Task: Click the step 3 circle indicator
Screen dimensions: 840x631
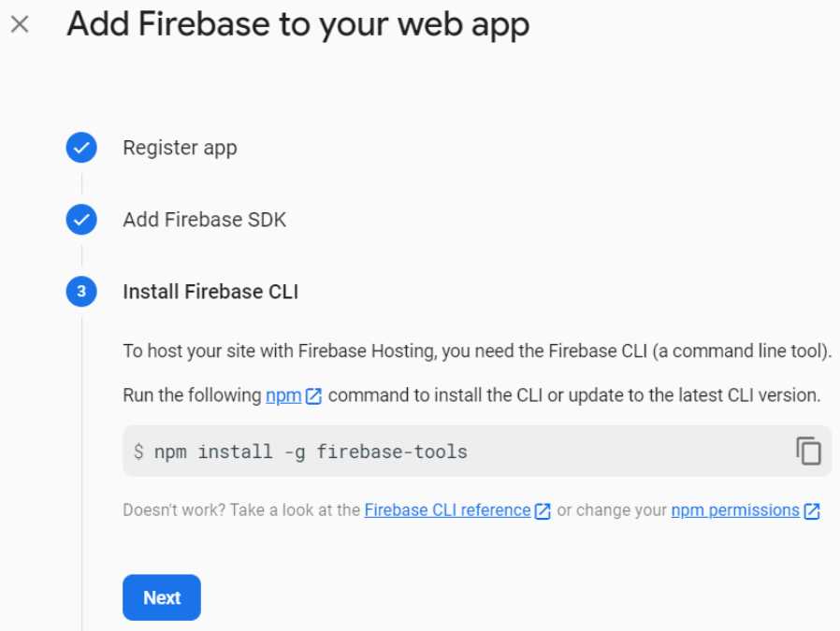Action: (x=80, y=291)
